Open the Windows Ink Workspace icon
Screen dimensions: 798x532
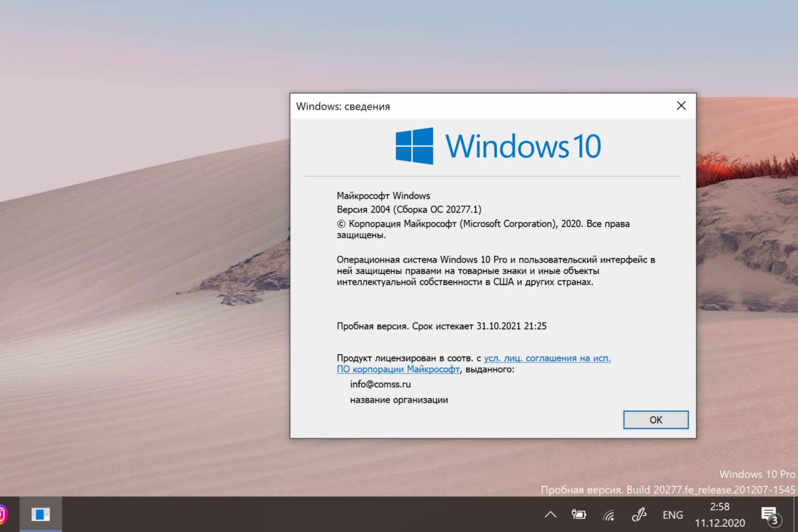coord(638,514)
